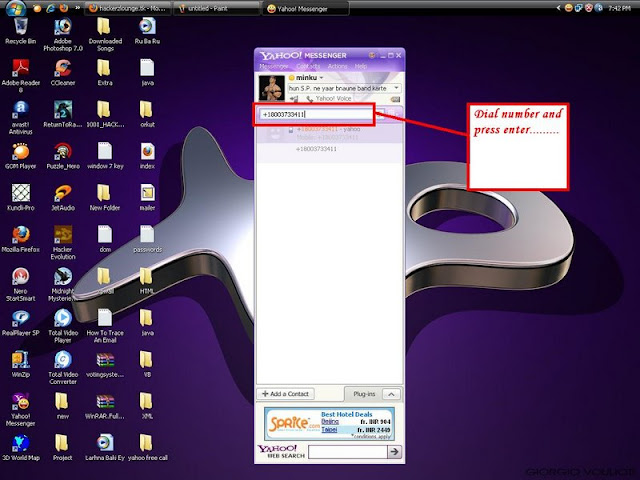Screen dimensions: 640x480
Task: Open Mozilla Firefox desktop shortcut
Action: coord(20,239)
